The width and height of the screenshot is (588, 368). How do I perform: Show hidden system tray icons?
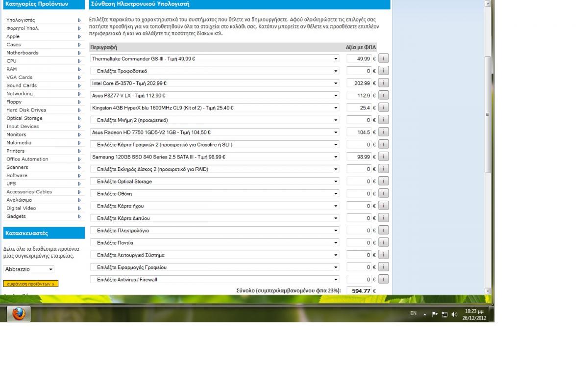tap(425, 315)
